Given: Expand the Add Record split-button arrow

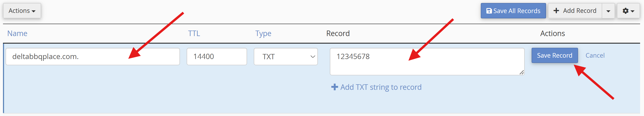Looking at the screenshot, I should [x=608, y=11].
